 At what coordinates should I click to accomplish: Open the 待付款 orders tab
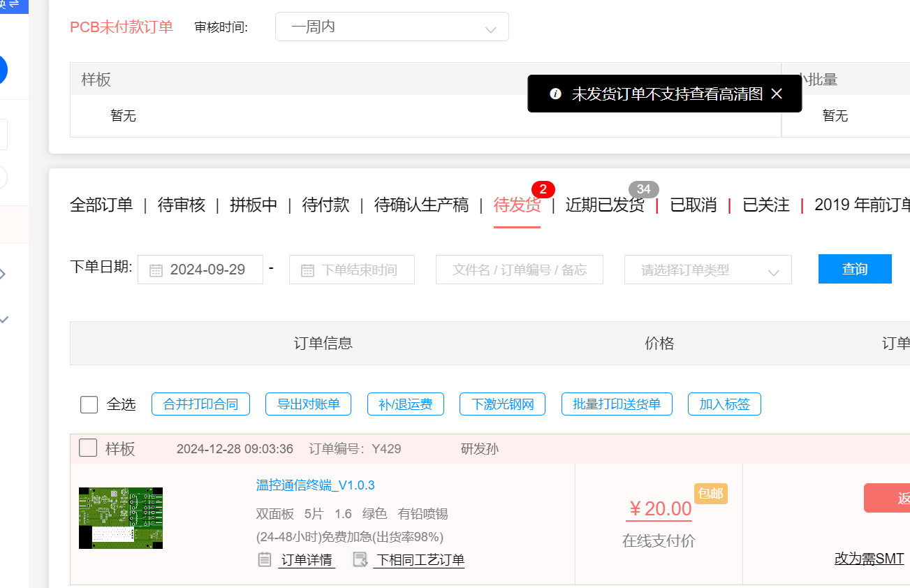(325, 205)
